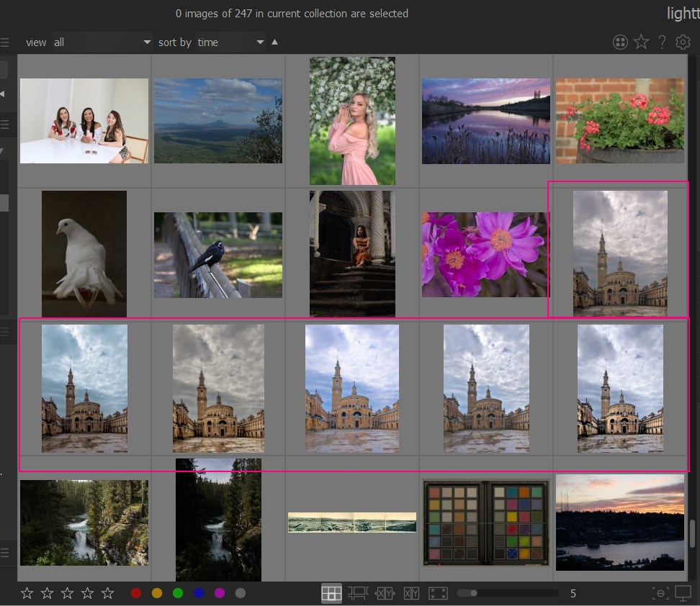Select the white dove thumbnail
The image size is (700, 606).
tap(84, 254)
